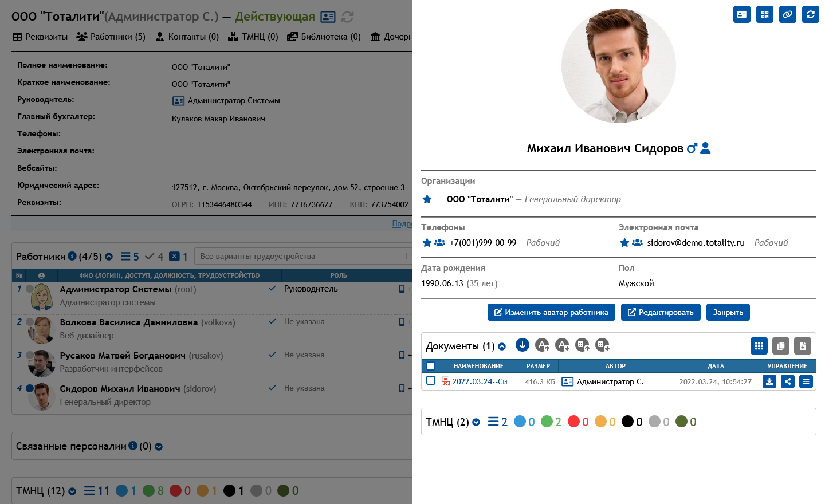Sort documents by name ascending
Image resolution: width=825 pixels, height=504 pixels.
pyautogui.click(x=541, y=345)
